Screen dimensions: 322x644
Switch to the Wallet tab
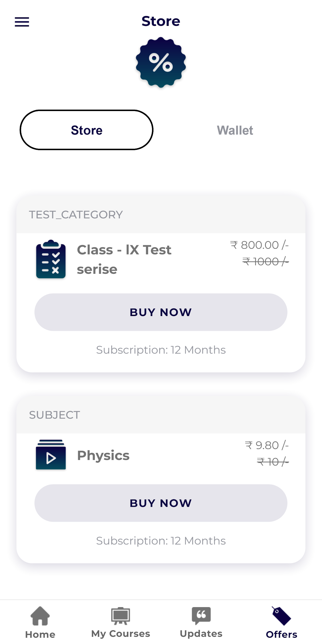coord(235,130)
